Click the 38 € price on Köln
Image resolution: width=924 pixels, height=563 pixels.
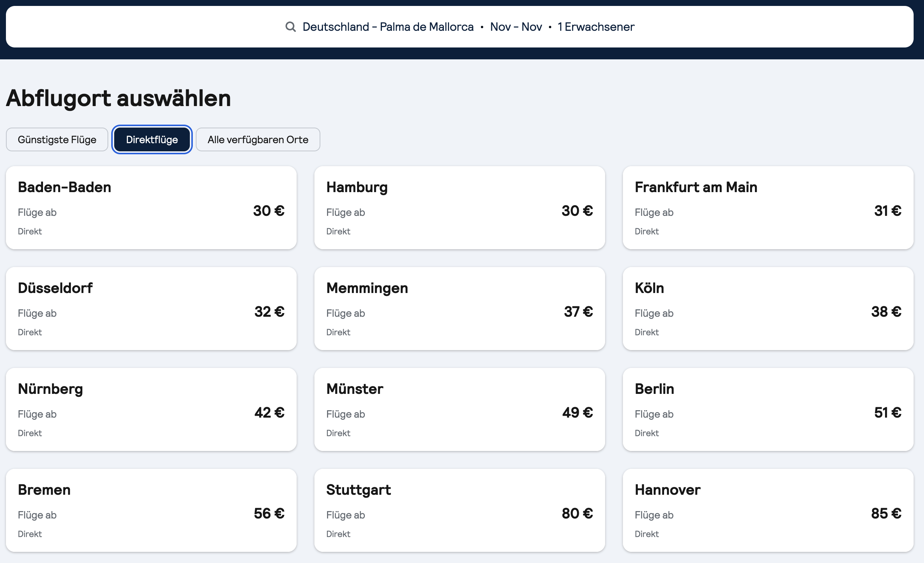coord(886,312)
